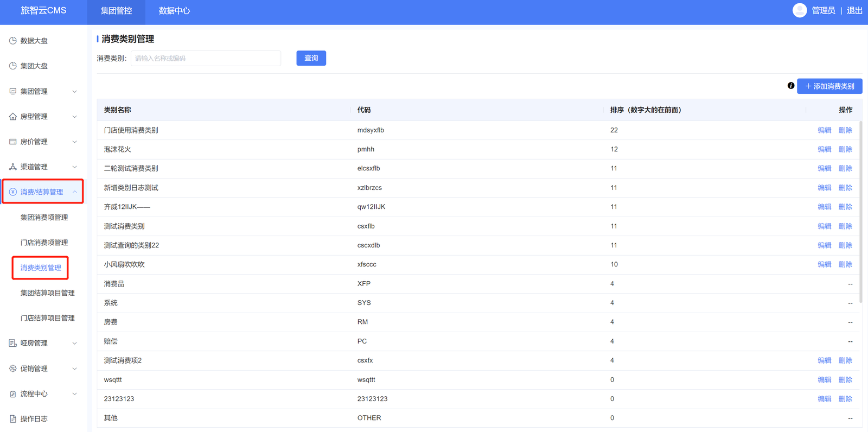Open 门店消费项管理 submenu item
868x432 pixels.
click(x=44, y=243)
